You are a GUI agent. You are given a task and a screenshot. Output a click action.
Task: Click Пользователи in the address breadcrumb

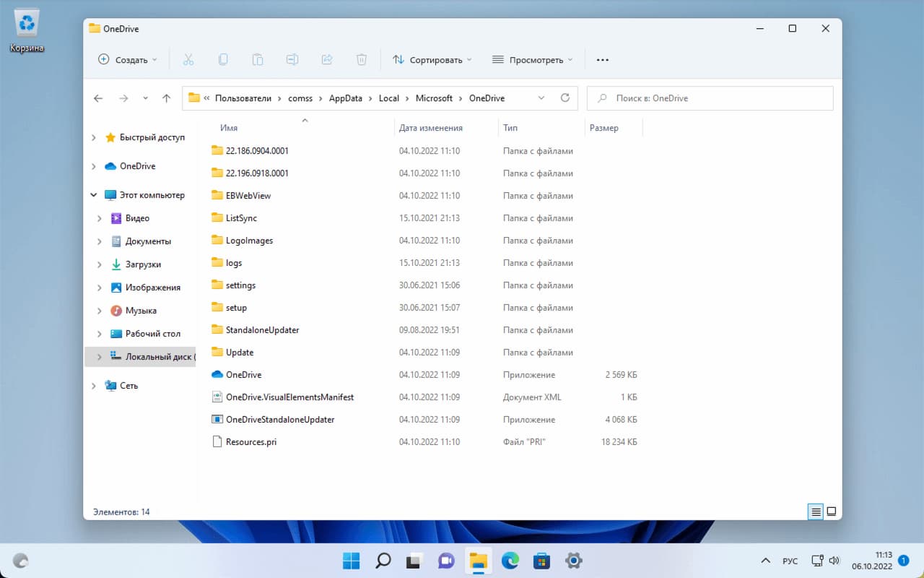click(x=243, y=98)
